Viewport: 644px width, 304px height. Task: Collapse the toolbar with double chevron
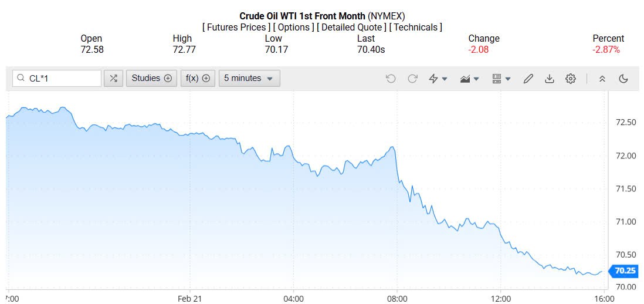click(602, 79)
